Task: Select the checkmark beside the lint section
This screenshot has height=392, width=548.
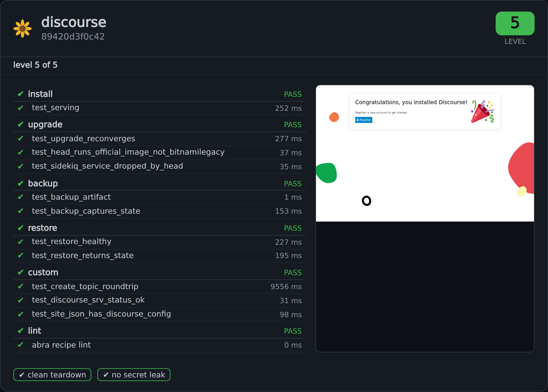Action: click(x=21, y=331)
